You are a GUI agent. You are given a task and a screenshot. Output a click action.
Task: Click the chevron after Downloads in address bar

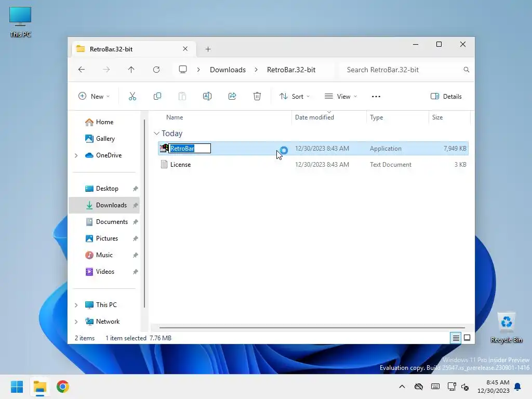point(256,70)
